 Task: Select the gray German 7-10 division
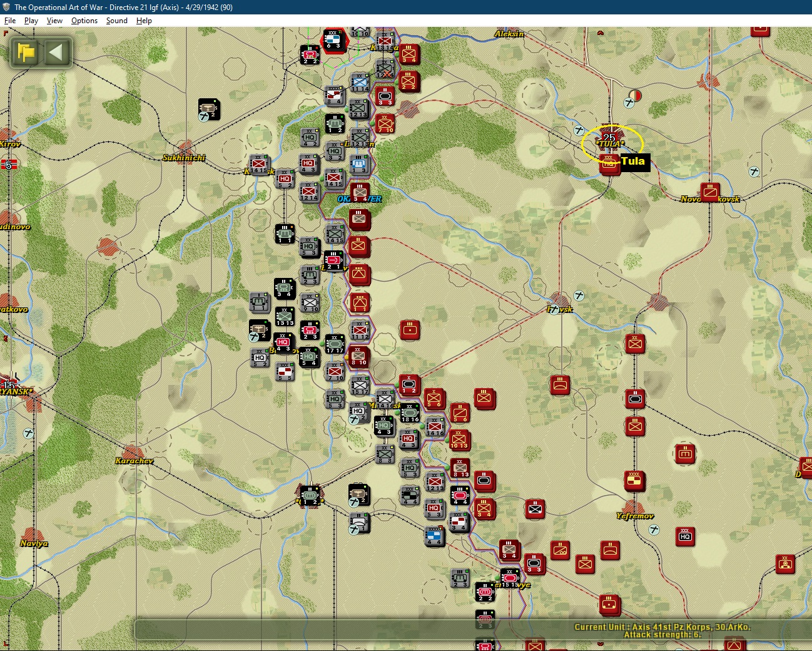tap(335, 371)
